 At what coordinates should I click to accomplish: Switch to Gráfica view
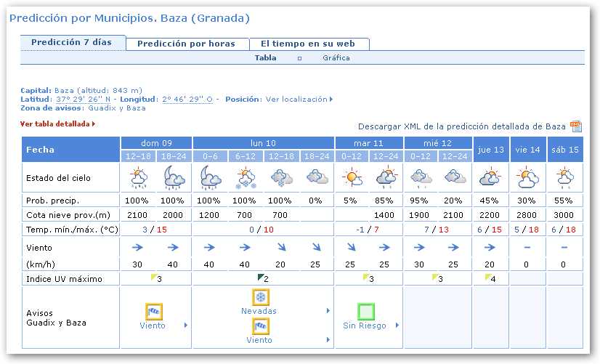pyautogui.click(x=336, y=57)
